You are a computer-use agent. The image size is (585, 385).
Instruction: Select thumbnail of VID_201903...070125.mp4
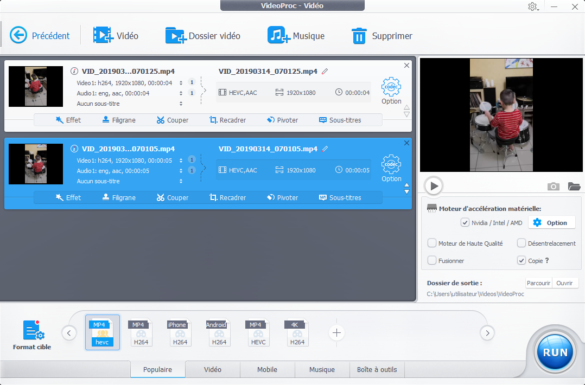tap(36, 87)
